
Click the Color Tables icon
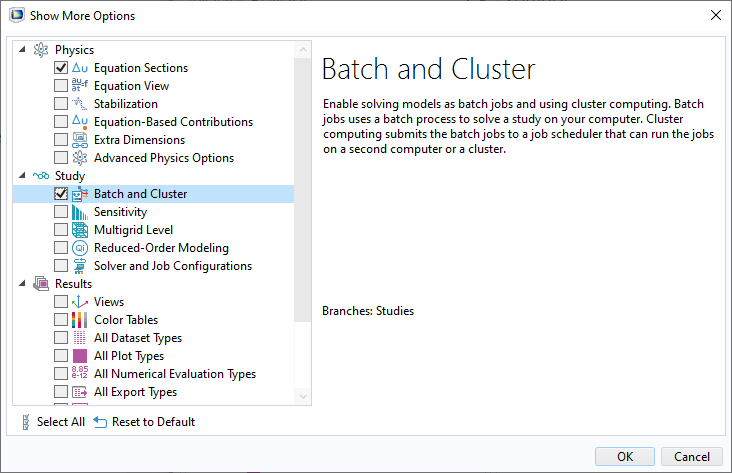(80, 320)
